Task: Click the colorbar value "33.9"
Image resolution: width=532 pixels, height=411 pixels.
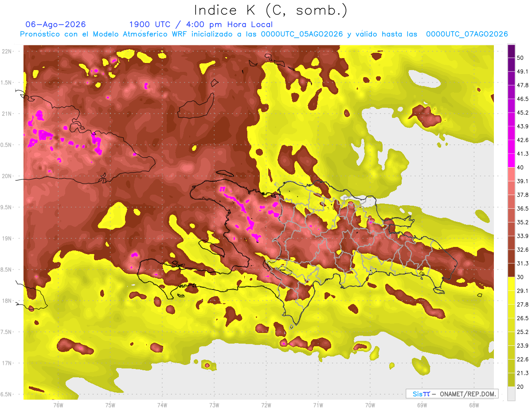Action: tap(522, 236)
